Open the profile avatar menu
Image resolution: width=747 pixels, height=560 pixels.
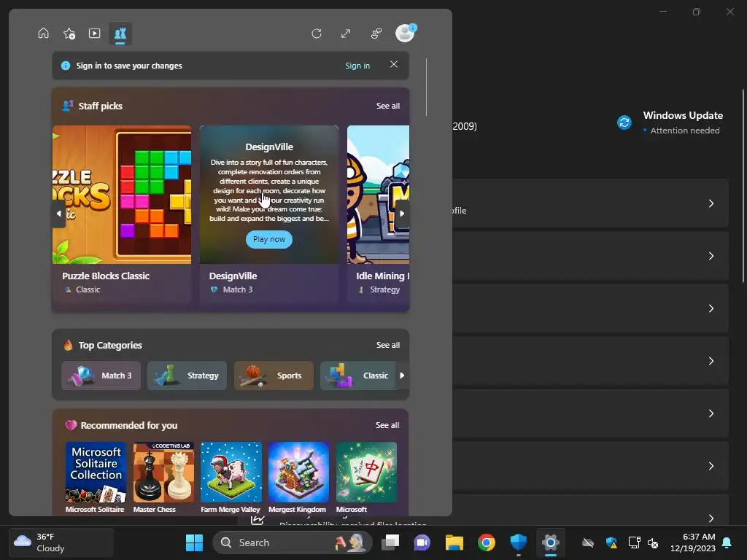click(x=405, y=34)
